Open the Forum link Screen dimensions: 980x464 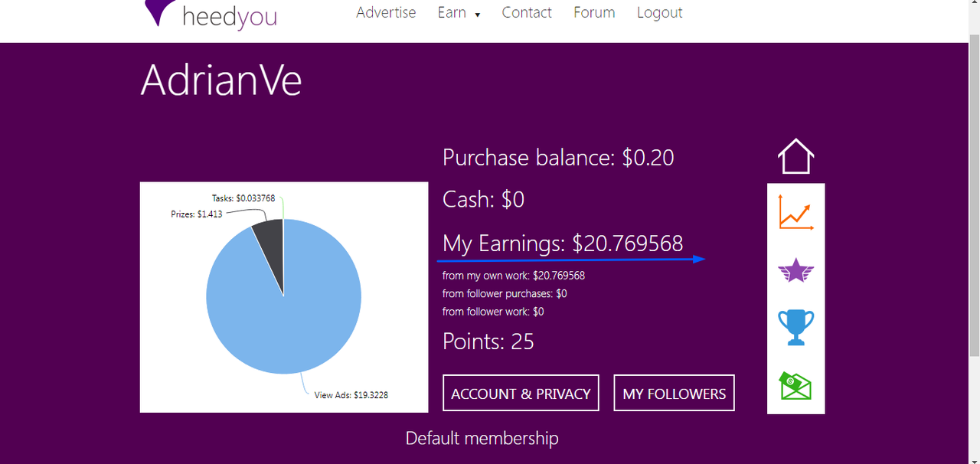coord(594,12)
